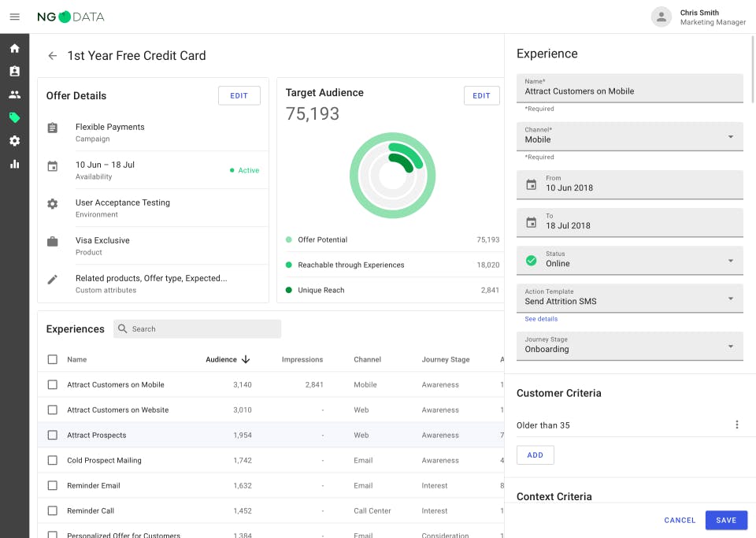756x538 pixels.
Task: Click the back arrow beside offer title
Action: coord(53,56)
